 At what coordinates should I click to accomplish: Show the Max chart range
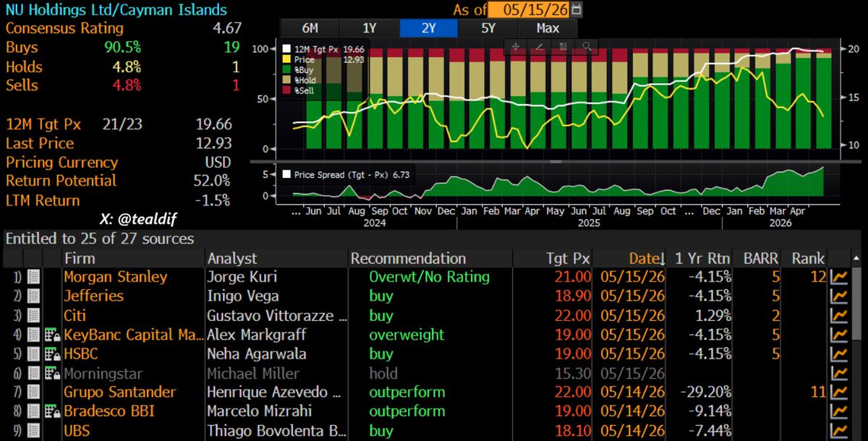point(548,28)
